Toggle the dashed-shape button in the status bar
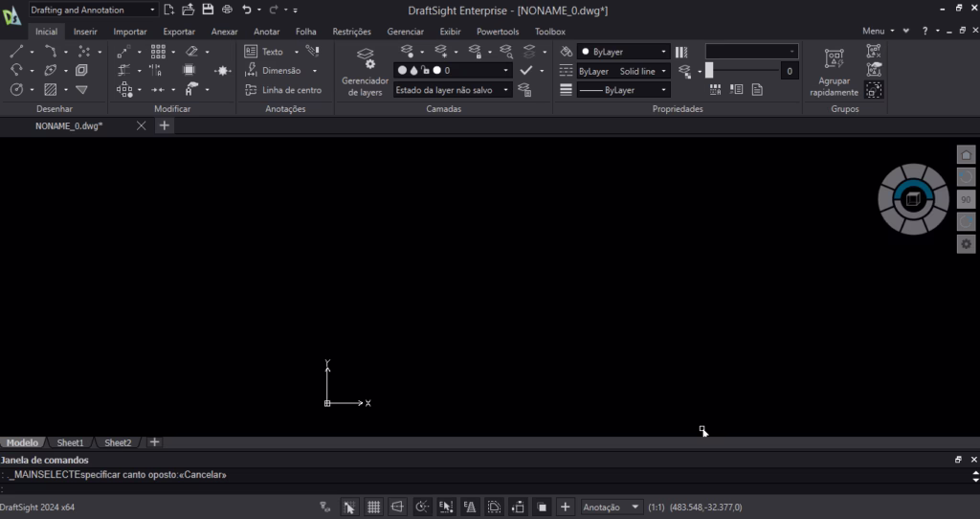Viewport: 980px width, 519px height. pos(494,508)
